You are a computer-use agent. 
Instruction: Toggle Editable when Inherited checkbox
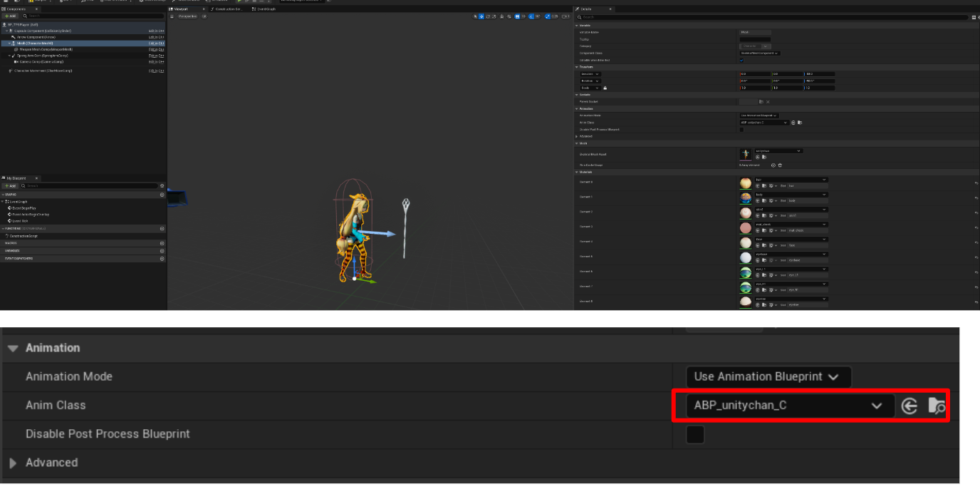click(741, 61)
